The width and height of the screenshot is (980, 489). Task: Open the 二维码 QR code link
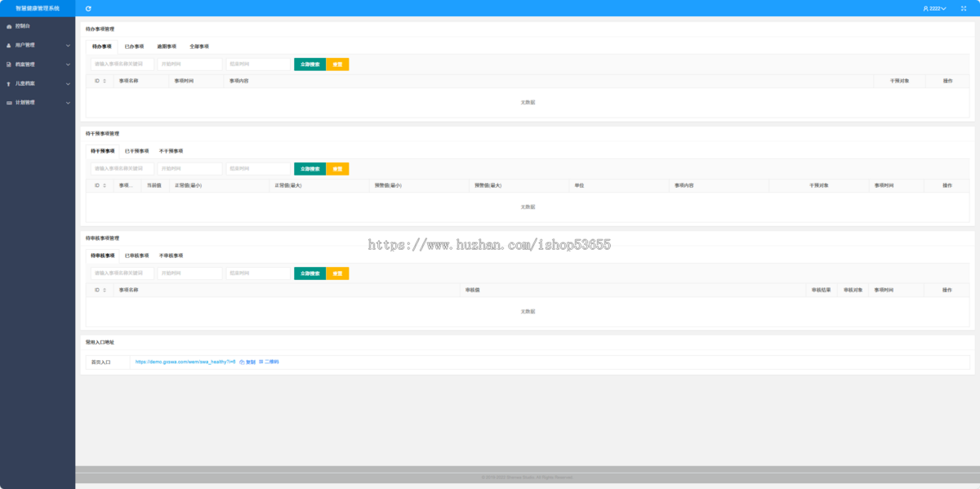point(269,362)
